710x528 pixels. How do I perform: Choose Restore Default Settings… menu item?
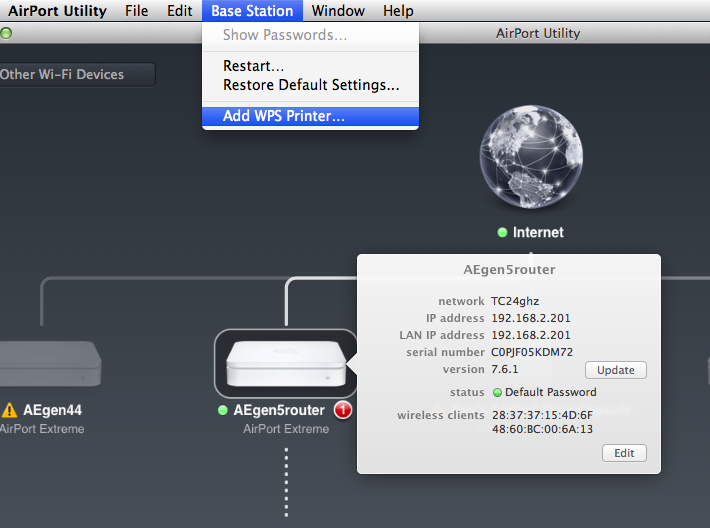pos(310,85)
